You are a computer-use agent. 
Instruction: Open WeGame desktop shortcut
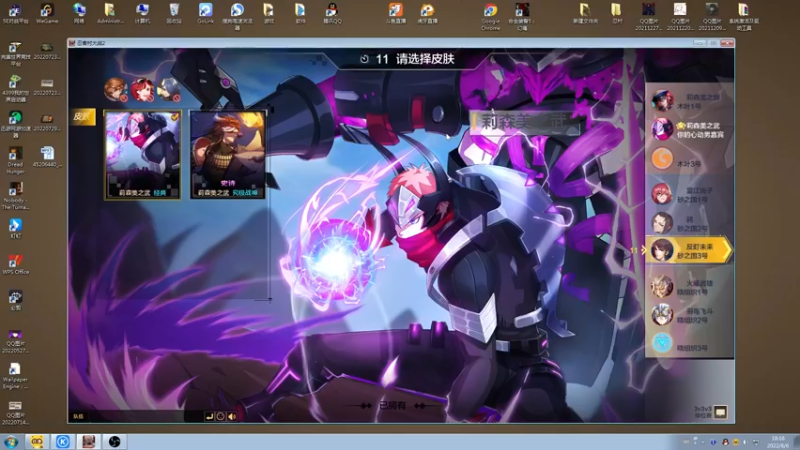[x=47, y=14]
